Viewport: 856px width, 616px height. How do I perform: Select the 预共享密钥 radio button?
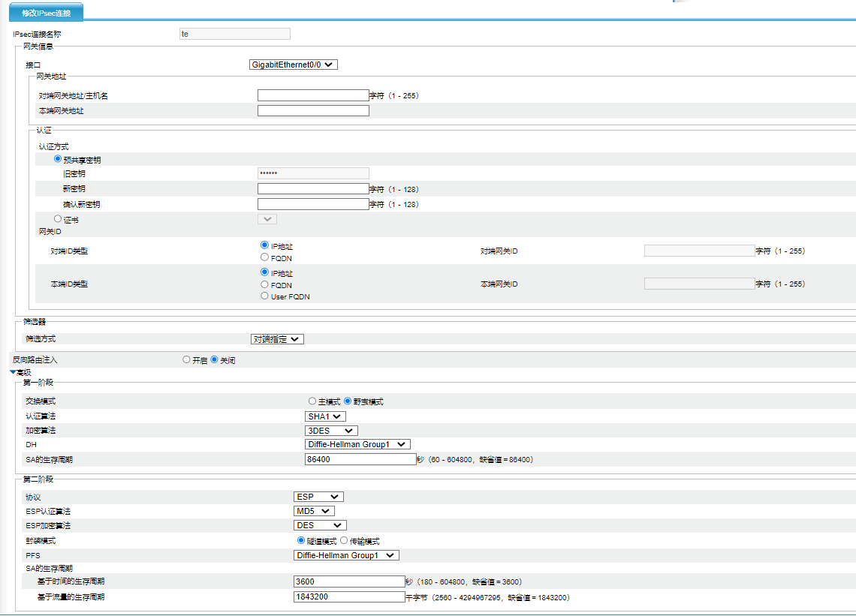tap(58, 159)
